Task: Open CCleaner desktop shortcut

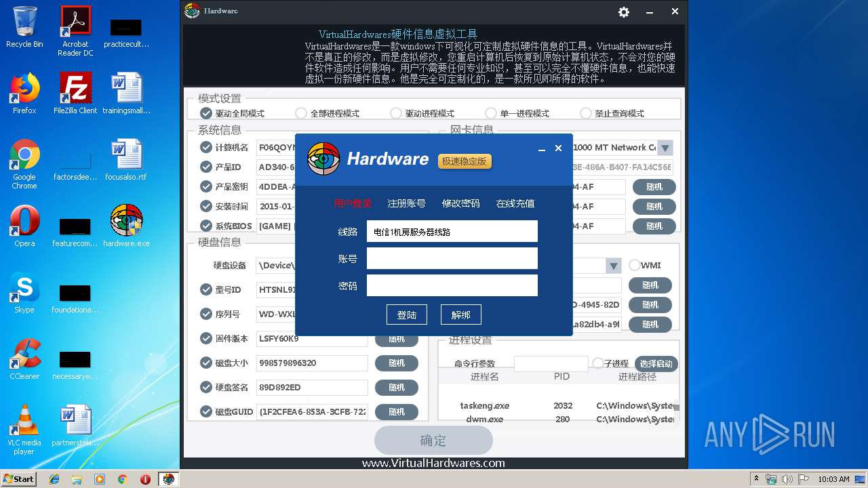Action: [24, 359]
